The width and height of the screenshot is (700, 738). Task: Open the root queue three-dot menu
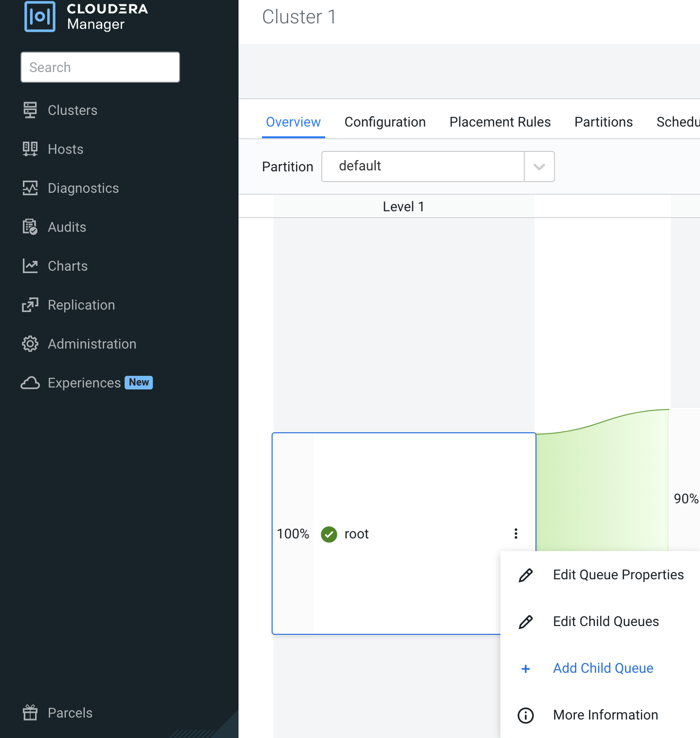pyautogui.click(x=516, y=534)
